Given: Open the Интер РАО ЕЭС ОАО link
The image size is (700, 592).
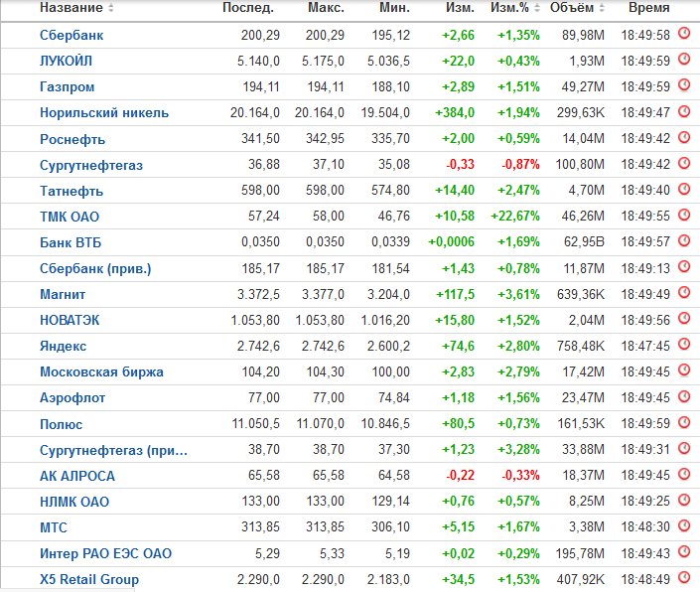Looking at the screenshot, I should coord(106,553).
